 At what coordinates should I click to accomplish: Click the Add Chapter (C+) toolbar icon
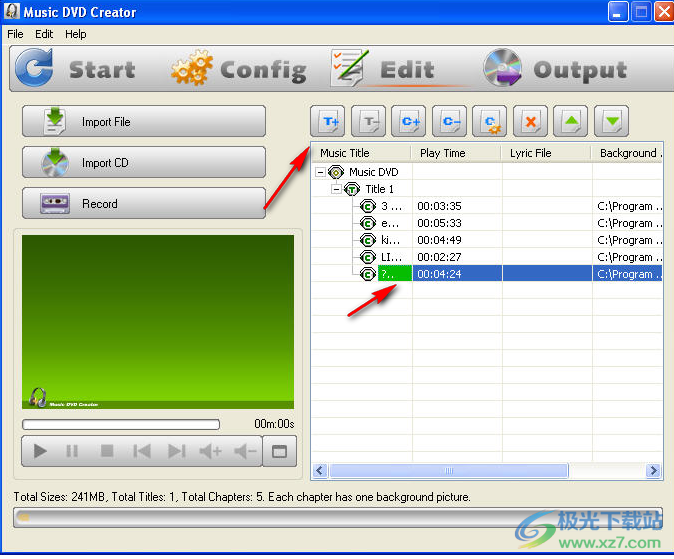(409, 121)
